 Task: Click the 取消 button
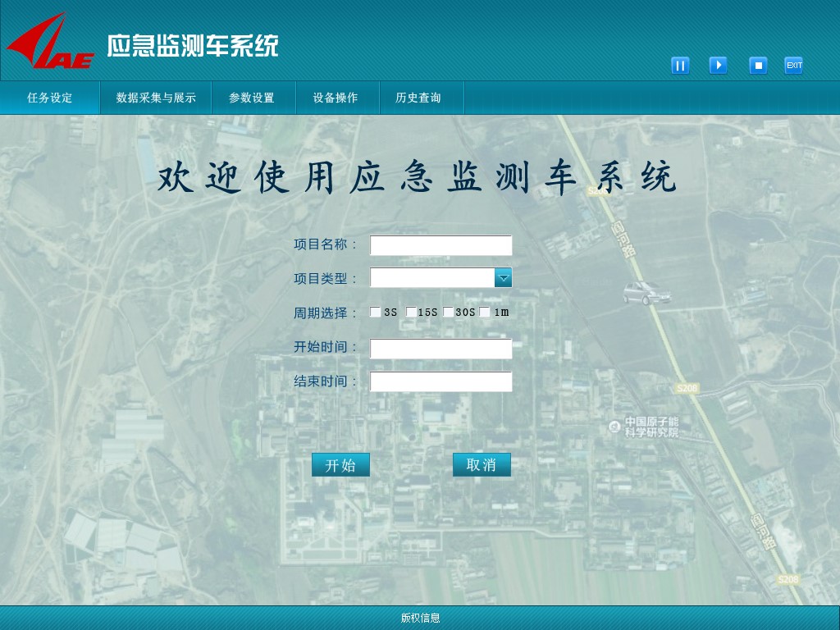click(x=482, y=465)
